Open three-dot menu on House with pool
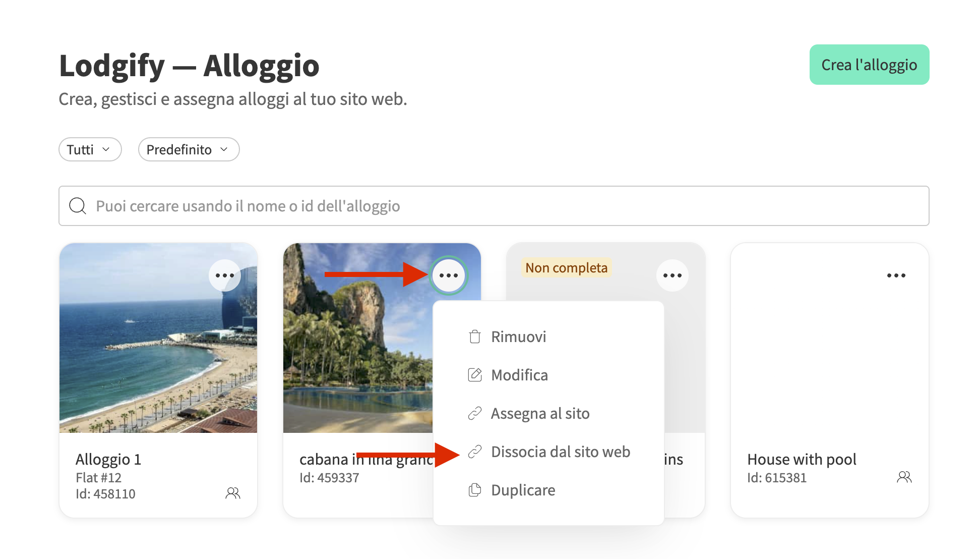The width and height of the screenshot is (980, 559). tap(896, 275)
